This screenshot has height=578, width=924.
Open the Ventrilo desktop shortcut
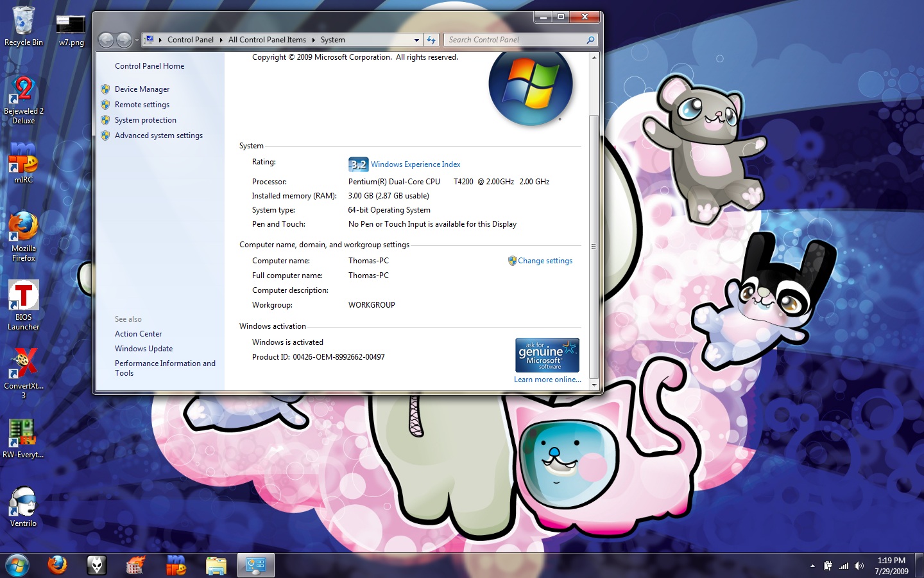tap(24, 507)
